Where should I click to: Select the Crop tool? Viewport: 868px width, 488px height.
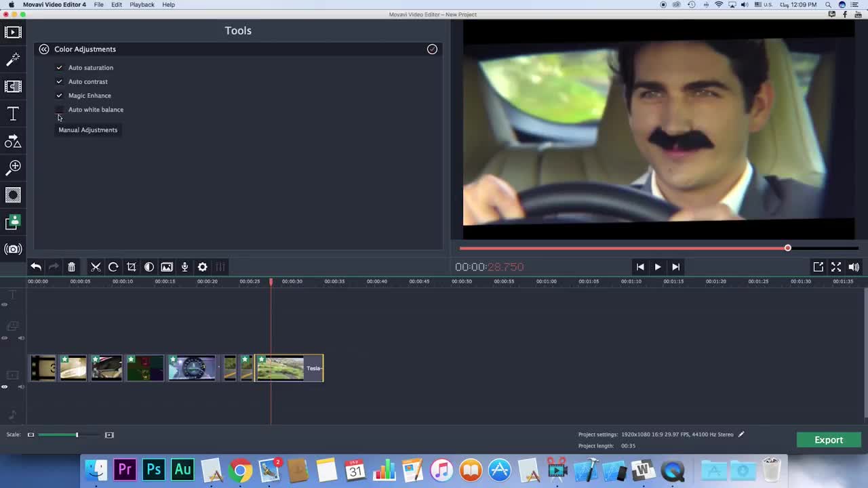132,267
